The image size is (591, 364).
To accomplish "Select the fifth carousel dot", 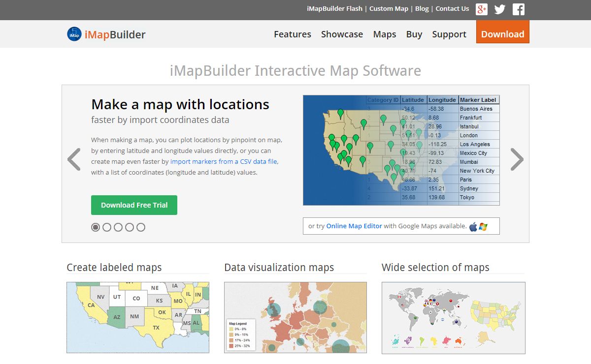I will [141, 227].
